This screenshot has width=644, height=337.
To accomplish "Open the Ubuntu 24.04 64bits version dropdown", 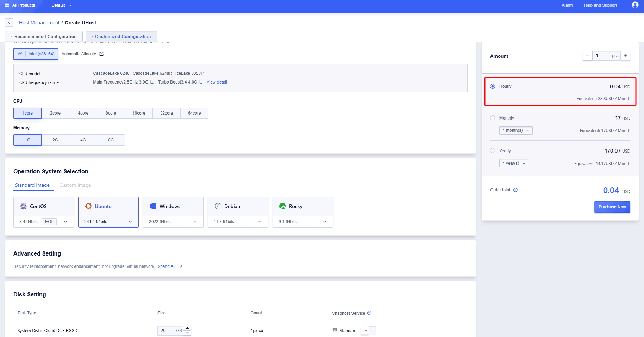I will tap(108, 222).
